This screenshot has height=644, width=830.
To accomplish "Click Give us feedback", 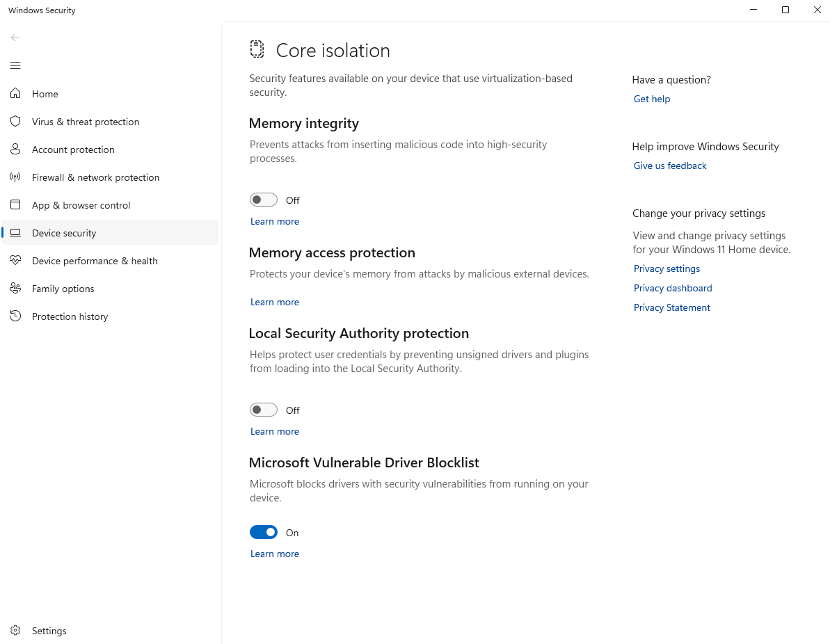I will (x=670, y=166).
